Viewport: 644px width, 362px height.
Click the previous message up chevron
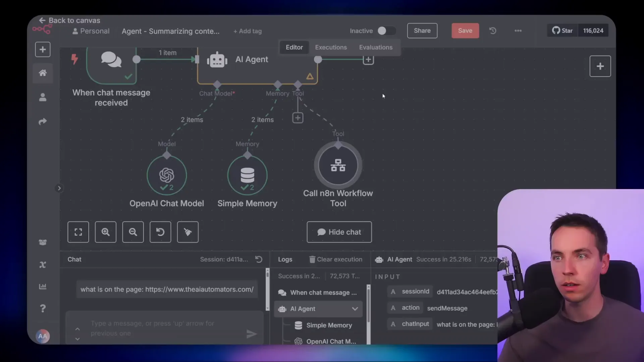tap(77, 329)
